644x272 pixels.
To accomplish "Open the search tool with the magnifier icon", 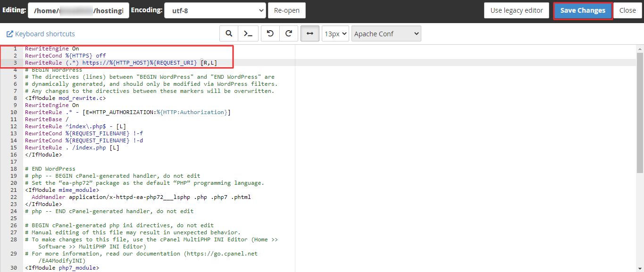I will point(229,33).
